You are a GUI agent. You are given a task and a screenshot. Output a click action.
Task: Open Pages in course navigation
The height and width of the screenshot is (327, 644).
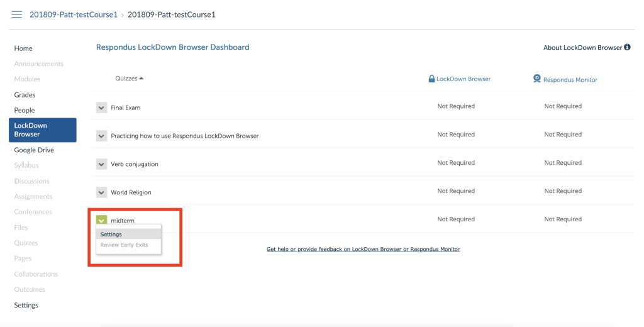pyautogui.click(x=23, y=258)
